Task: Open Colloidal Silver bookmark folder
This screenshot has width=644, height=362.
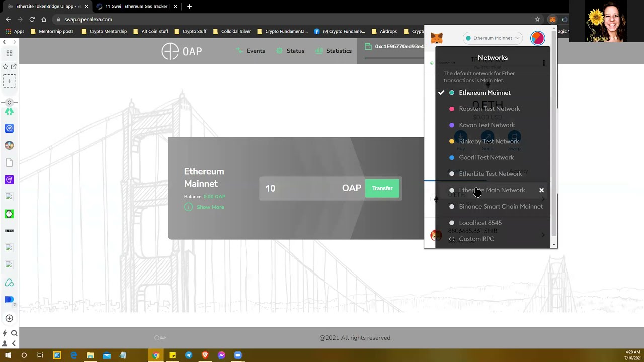Action: tap(231, 31)
